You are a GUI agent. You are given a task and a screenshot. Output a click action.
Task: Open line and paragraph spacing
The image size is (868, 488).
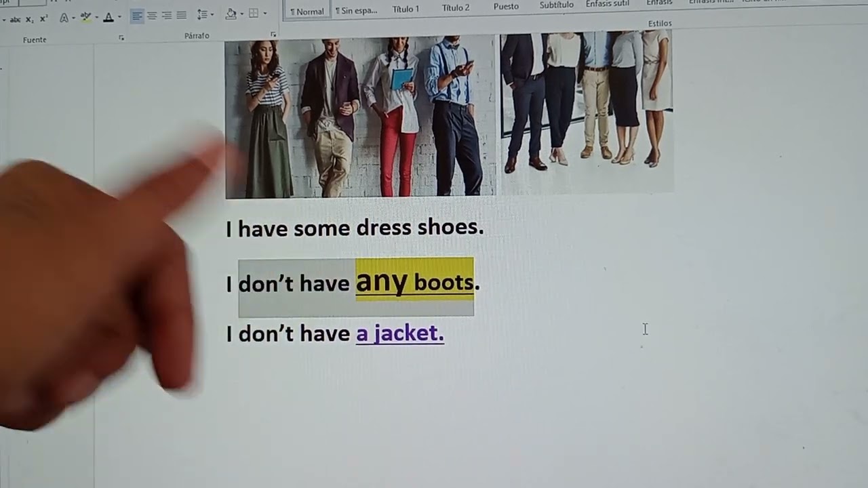(x=202, y=14)
